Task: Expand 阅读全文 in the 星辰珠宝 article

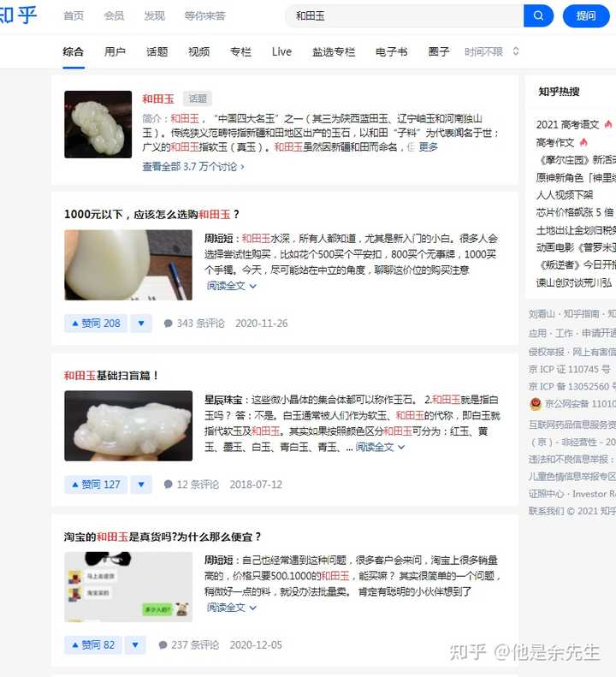Action: (x=380, y=447)
